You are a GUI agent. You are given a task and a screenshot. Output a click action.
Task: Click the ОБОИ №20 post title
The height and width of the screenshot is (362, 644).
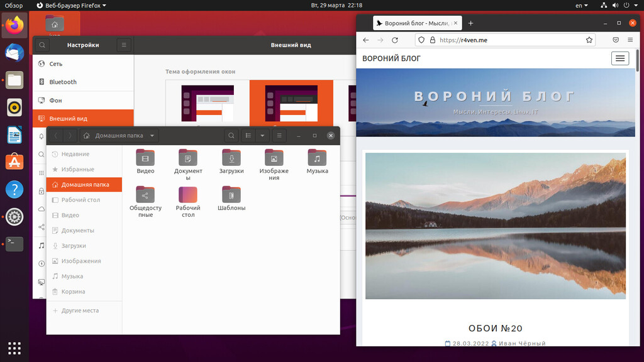point(496,328)
